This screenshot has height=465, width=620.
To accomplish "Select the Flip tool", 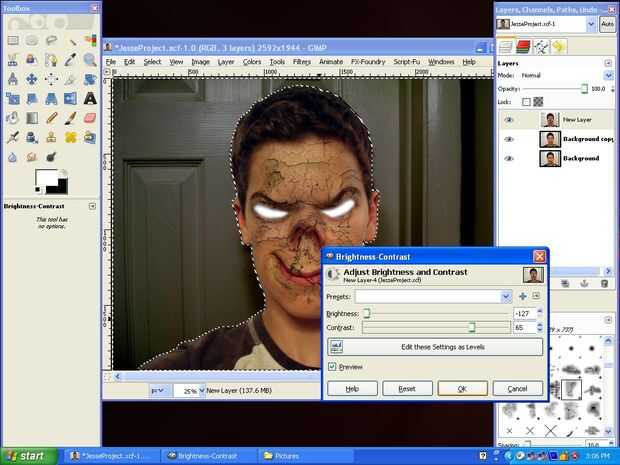I will (71, 98).
